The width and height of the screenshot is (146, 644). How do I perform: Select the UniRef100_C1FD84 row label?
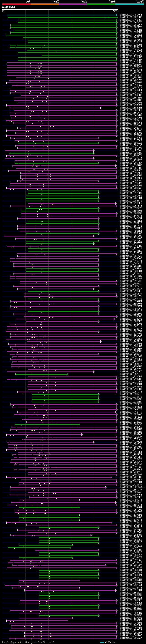point(131,590)
